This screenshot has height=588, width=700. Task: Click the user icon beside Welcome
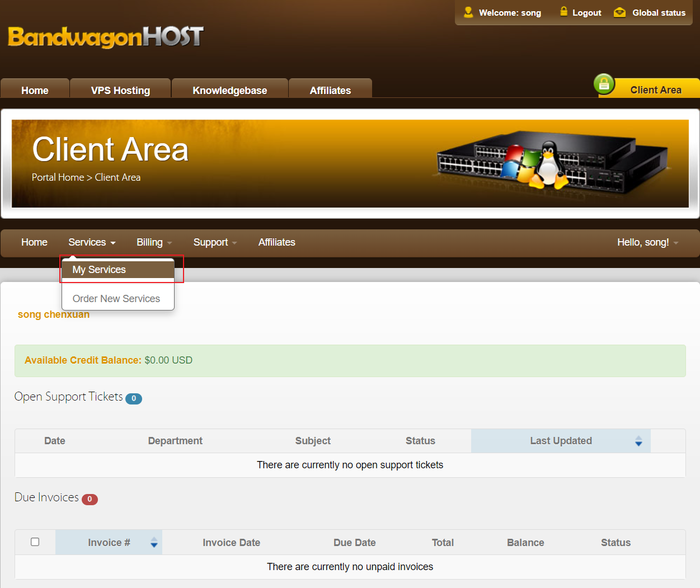(468, 12)
